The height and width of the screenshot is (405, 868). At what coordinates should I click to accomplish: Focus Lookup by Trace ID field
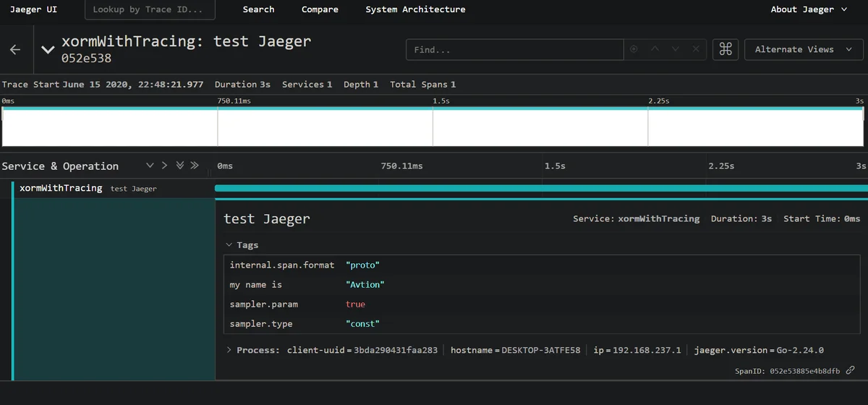pos(150,9)
